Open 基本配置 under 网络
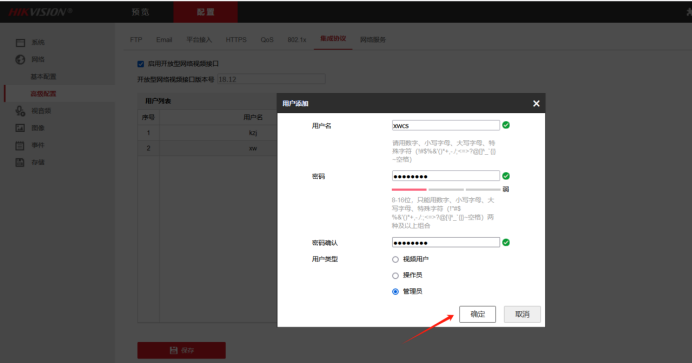The height and width of the screenshot is (363, 692). coord(43,77)
